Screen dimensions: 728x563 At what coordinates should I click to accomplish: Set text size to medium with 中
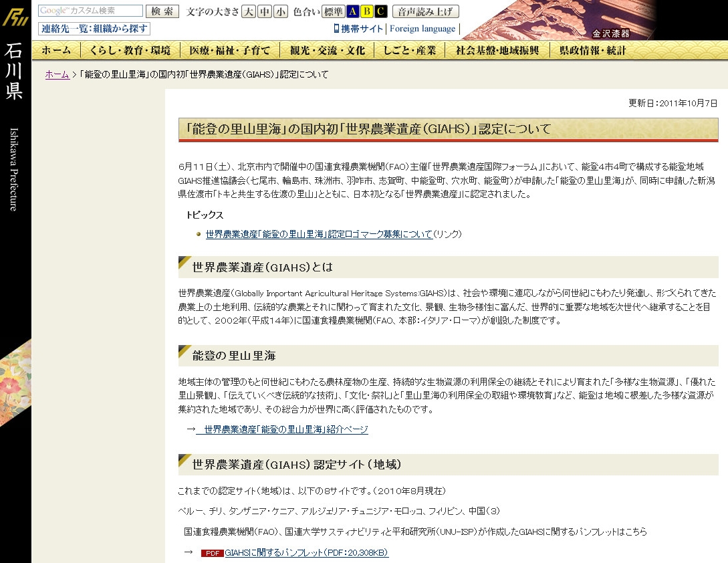pos(265,11)
